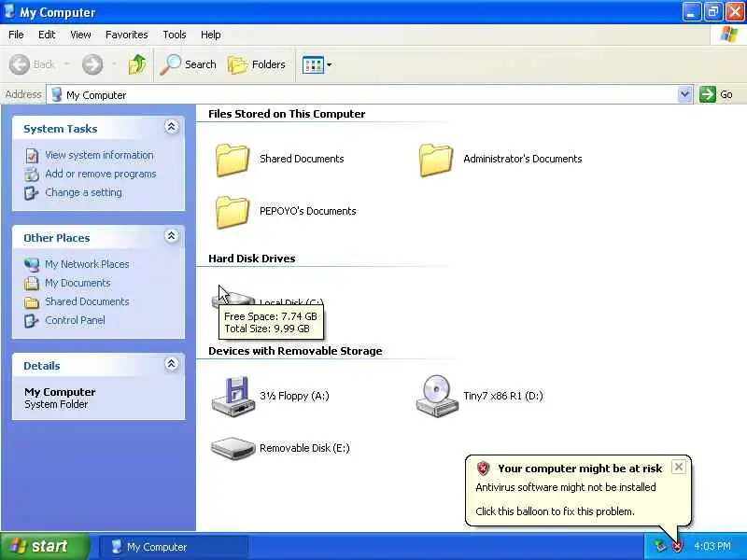Select the Shared Documents folder icon
Viewport: 747px width, 560px height.
[x=233, y=160]
